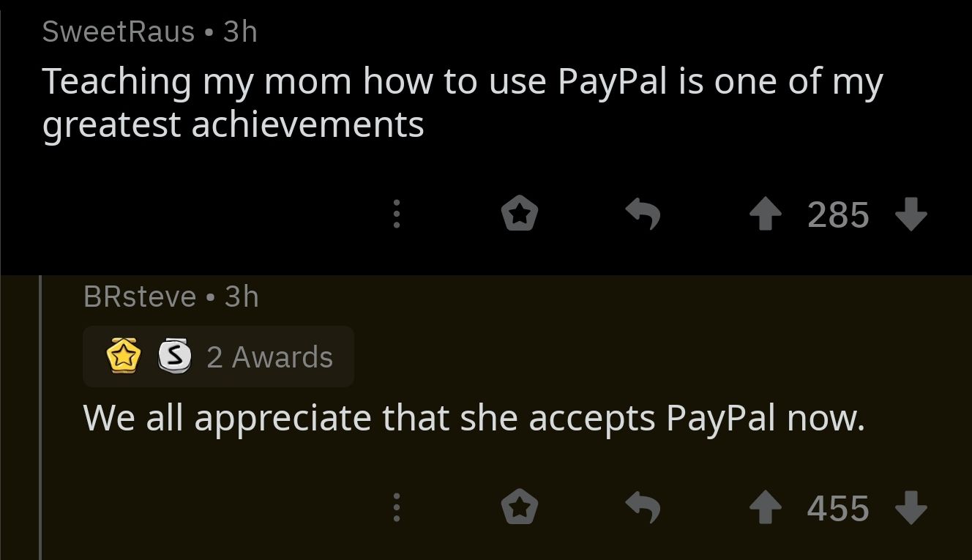972x560 pixels.
Task: Downvote the comment with 285 points
Action: [x=911, y=216]
